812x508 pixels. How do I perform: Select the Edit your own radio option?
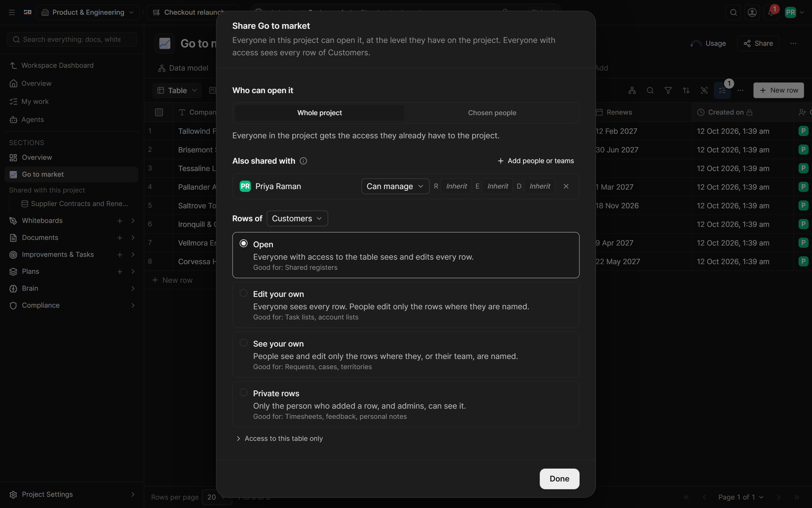pos(244,293)
